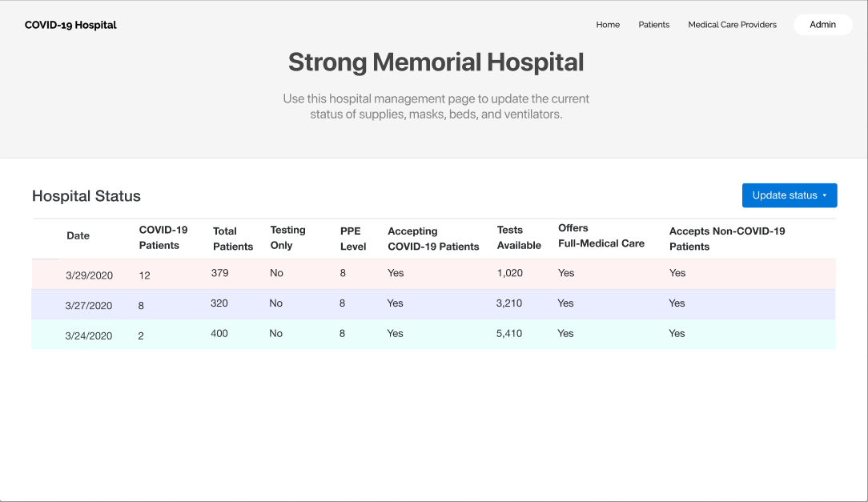
Task: Click the Tests Available column header
Action: pyautogui.click(x=519, y=238)
